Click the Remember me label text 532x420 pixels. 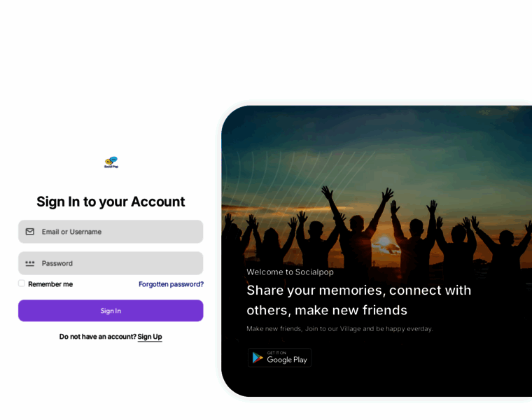[x=50, y=284]
